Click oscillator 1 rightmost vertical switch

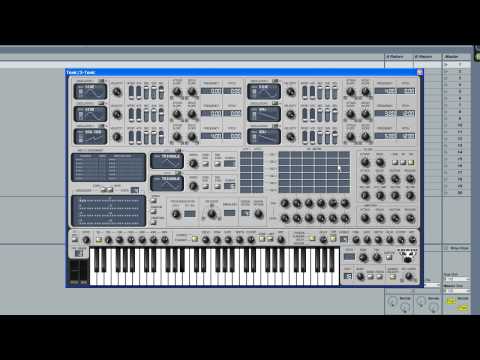161,92
